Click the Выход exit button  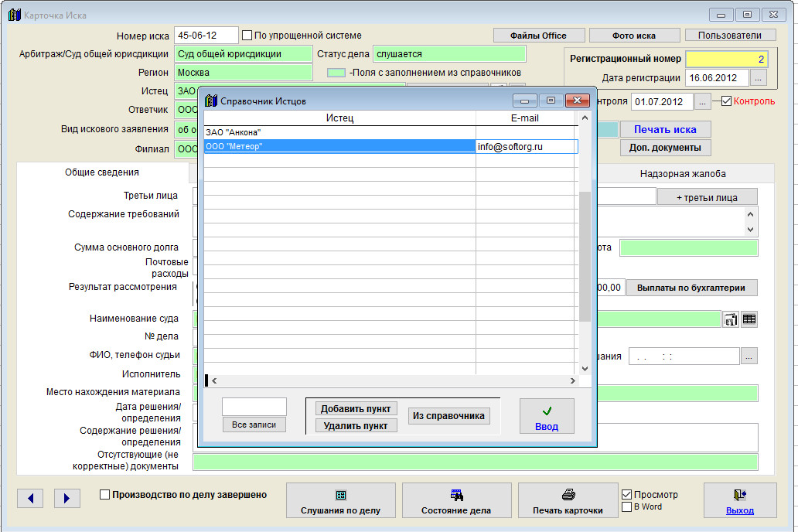pyautogui.click(x=739, y=501)
